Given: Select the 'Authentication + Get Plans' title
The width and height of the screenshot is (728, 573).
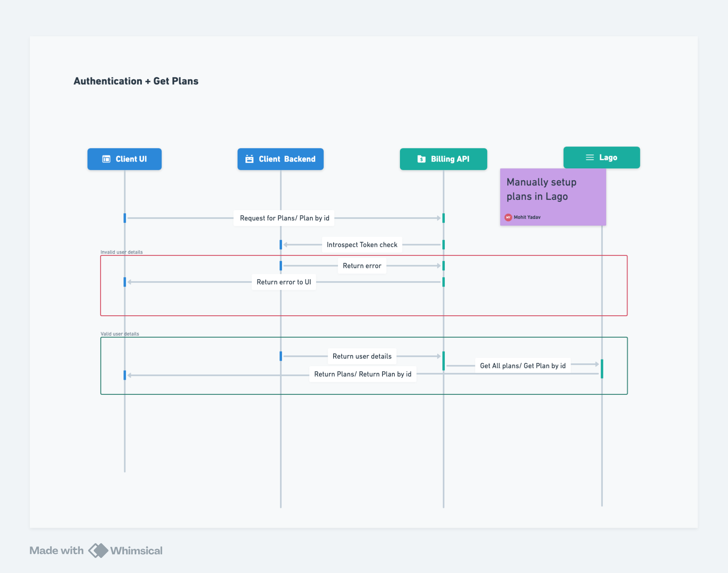Looking at the screenshot, I should click(136, 81).
